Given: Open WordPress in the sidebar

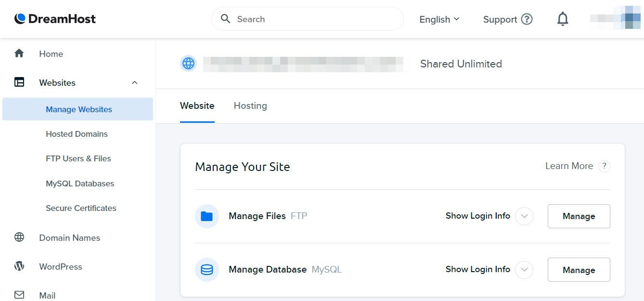Looking at the screenshot, I should coord(61,267).
